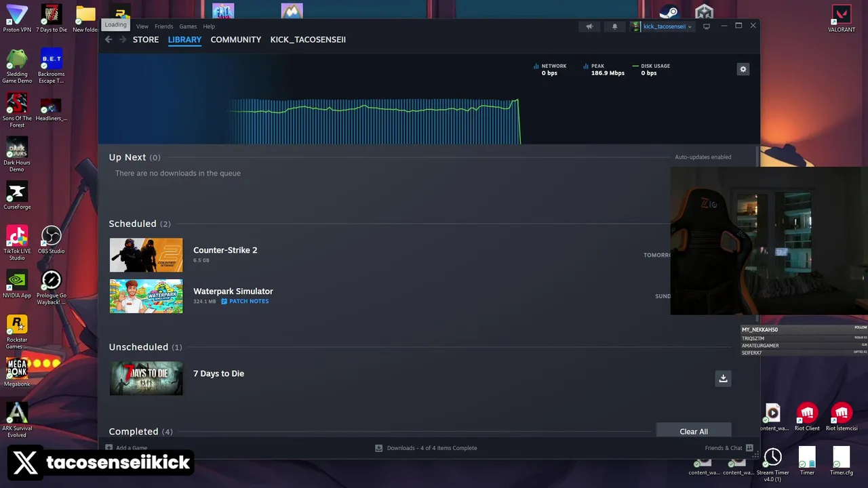Open the Help menu
Screen dimensions: 868x488
(209, 26)
